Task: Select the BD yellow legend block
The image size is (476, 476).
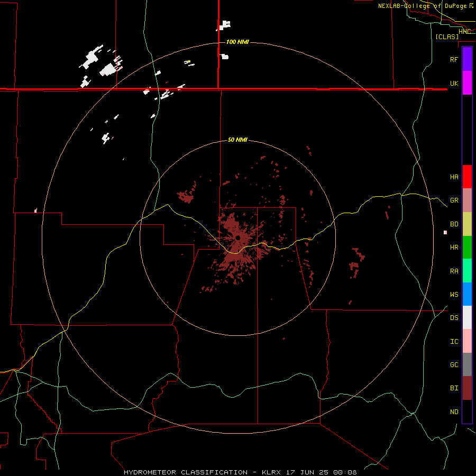Action: coord(467,224)
